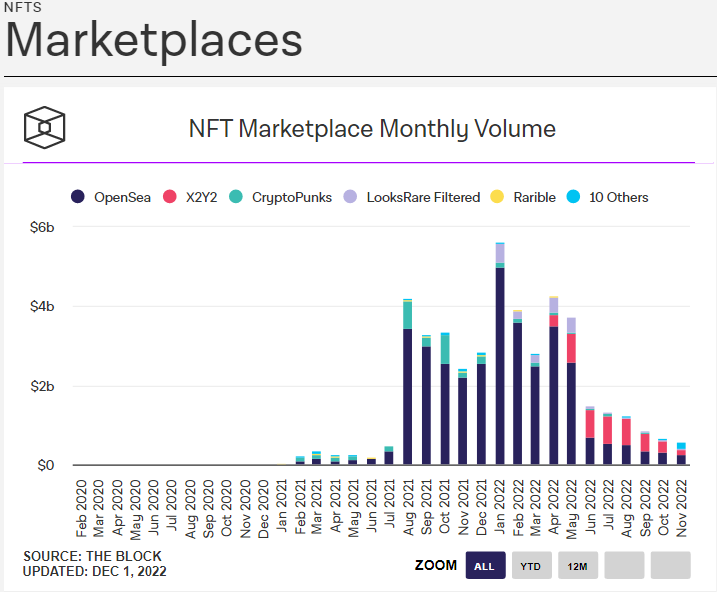Click the Jun 2022 bar
Screen dimensions: 717x592
pyautogui.click(x=590, y=436)
